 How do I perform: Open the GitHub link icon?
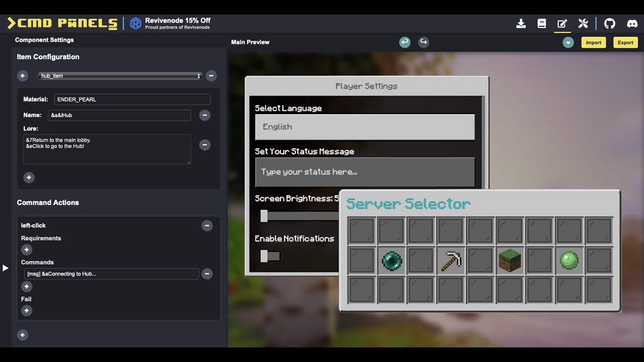609,24
